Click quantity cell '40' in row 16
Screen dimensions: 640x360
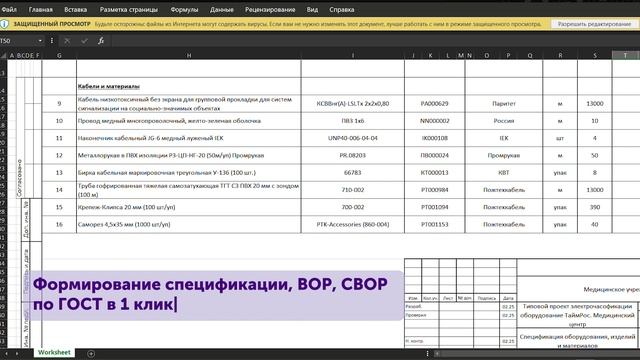click(x=595, y=224)
